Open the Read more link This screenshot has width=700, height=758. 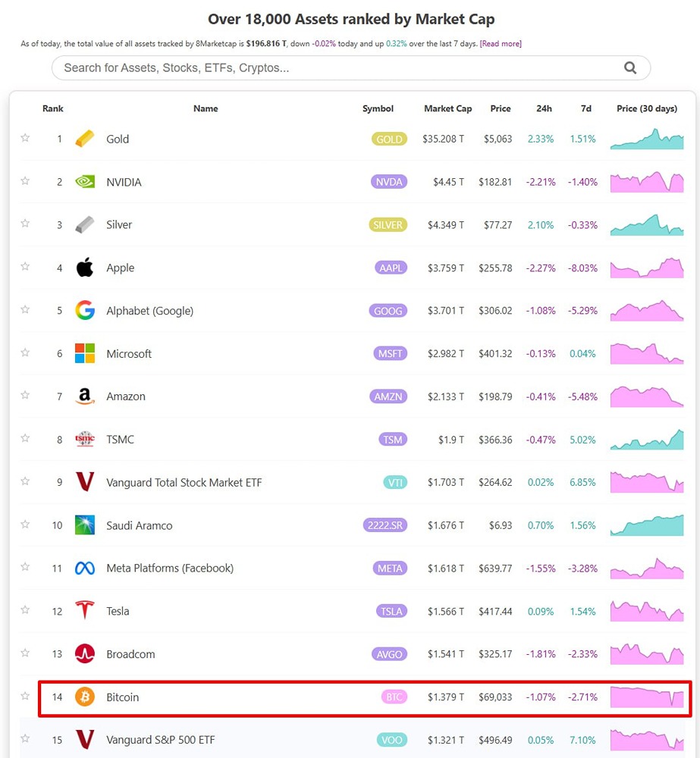pyautogui.click(x=501, y=44)
